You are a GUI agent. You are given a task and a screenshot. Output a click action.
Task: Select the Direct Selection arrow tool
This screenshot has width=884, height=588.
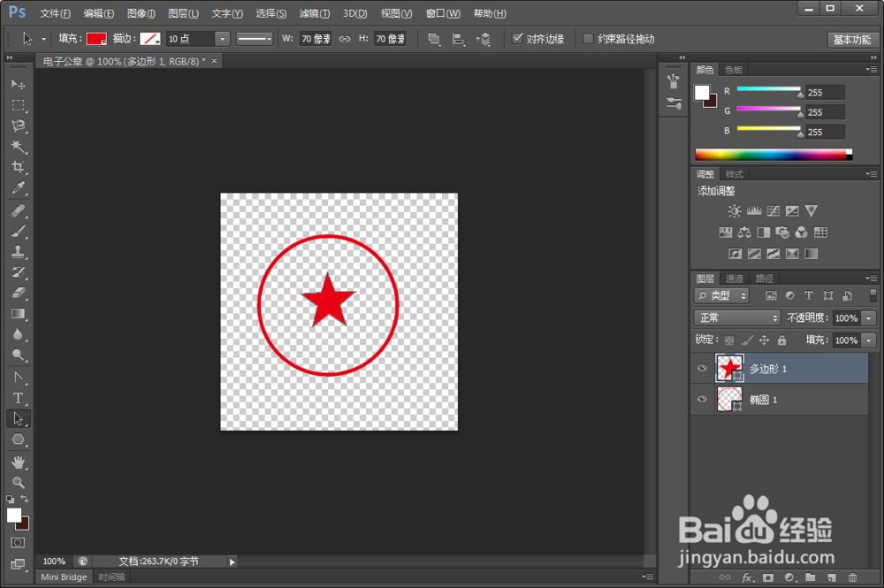click(x=18, y=418)
